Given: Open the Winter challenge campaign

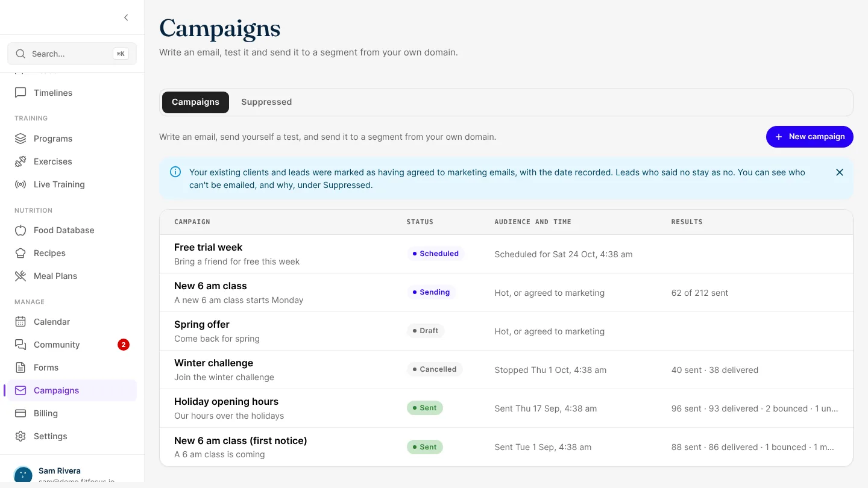Looking at the screenshot, I should tap(506, 370).
